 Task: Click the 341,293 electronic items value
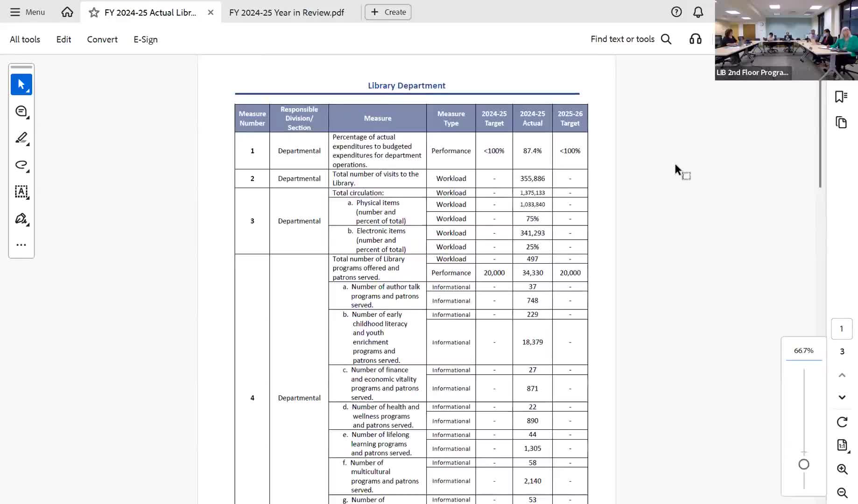coord(532,233)
